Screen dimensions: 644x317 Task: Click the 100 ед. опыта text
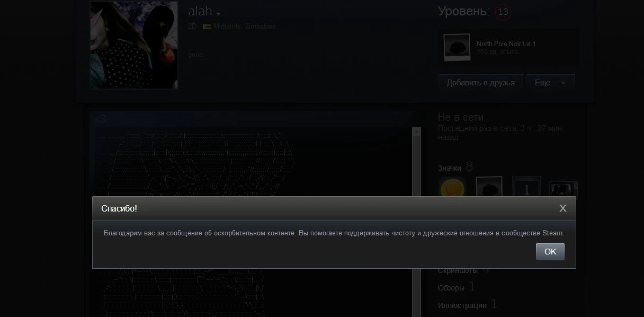497,52
